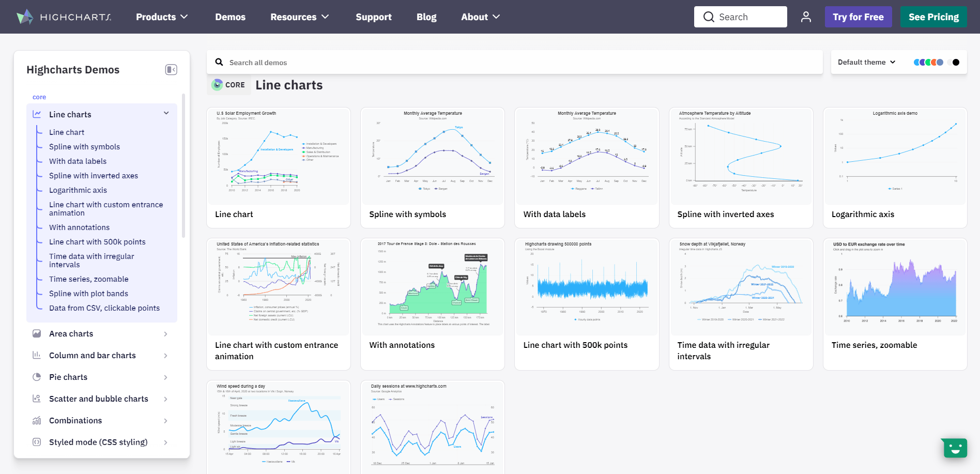980x474 pixels.
Task: Open the chat assistant widget icon
Action: pos(955,448)
